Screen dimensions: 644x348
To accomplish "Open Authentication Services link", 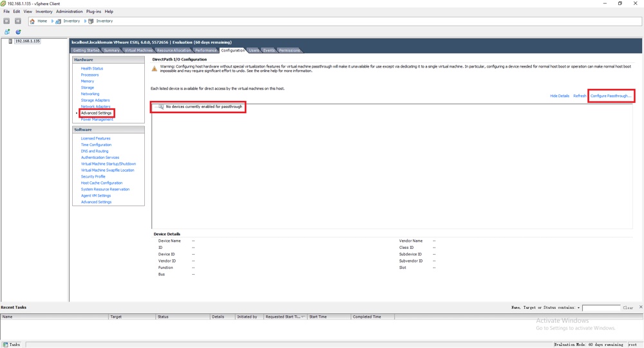I will point(100,158).
